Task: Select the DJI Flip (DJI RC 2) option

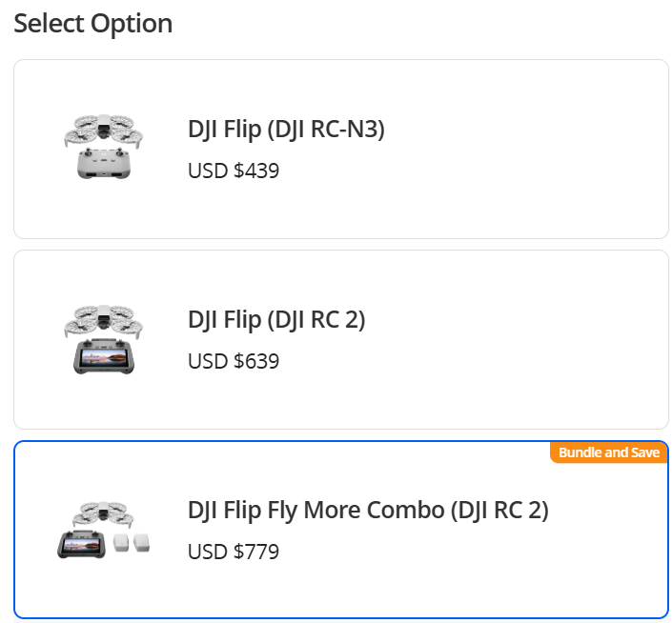Action: coord(340,339)
